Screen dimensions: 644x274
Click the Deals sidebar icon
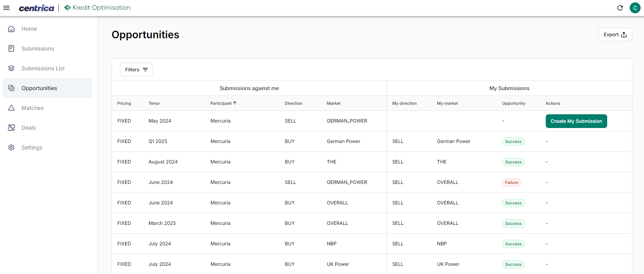pos(11,128)
